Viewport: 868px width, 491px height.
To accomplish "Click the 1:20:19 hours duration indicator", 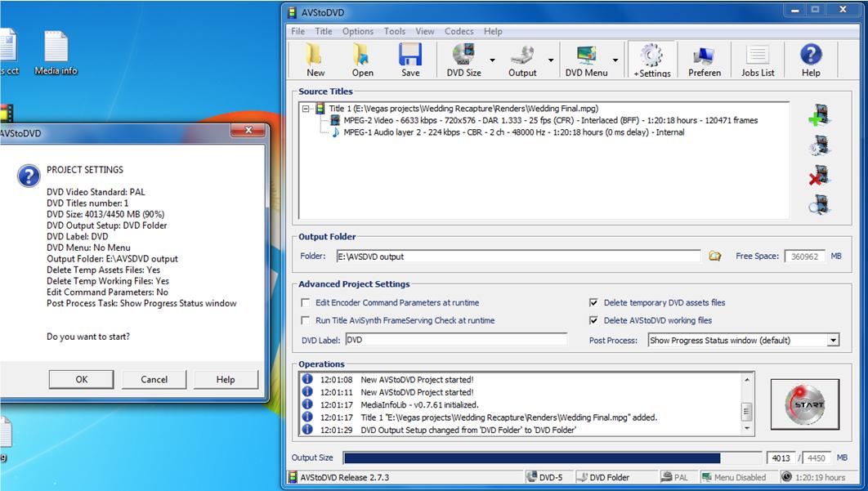I will pos(814,477).
